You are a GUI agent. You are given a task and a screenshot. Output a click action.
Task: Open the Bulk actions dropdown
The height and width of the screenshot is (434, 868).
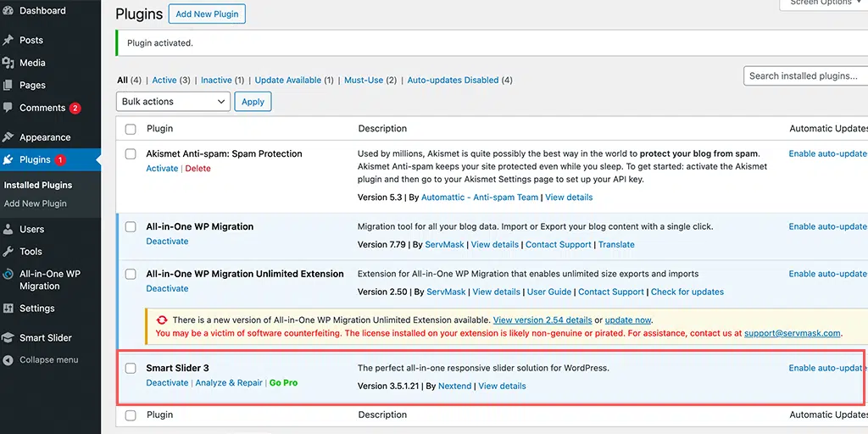click(173, 102)
